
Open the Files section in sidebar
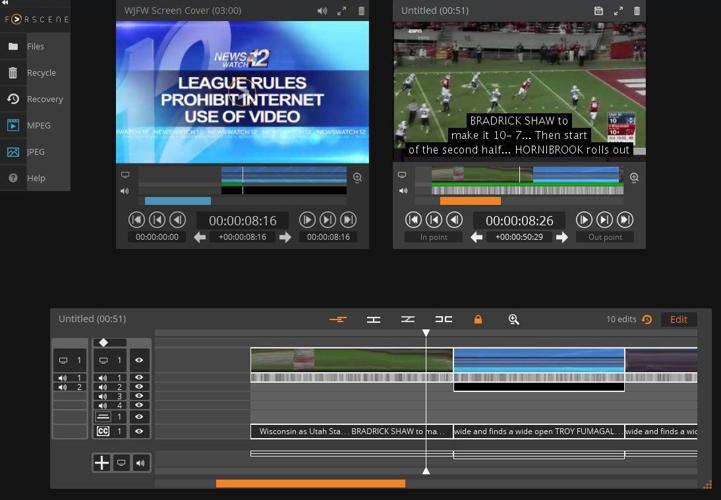pos(35,46)
